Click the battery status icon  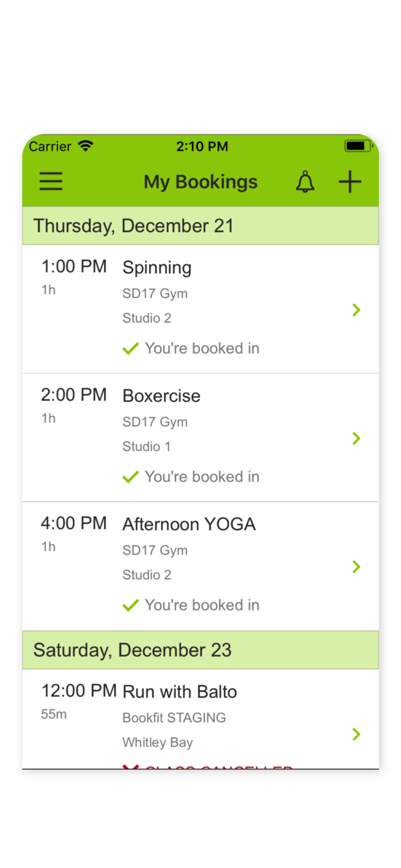(x=358, y=146)
